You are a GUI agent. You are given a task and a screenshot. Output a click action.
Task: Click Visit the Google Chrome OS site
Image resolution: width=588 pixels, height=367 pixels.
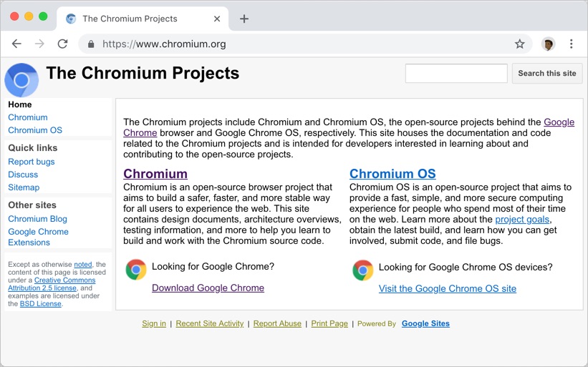[x=448, y=289]
